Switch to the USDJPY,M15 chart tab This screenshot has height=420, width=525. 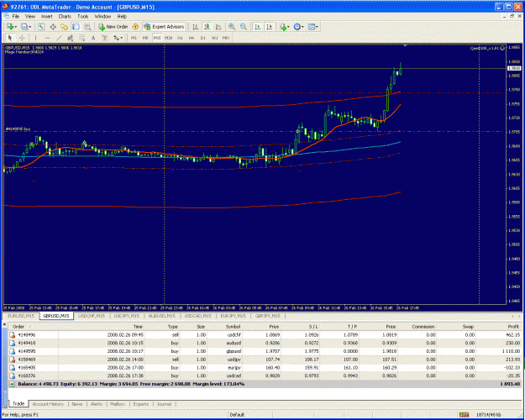[x=127, y=316]
